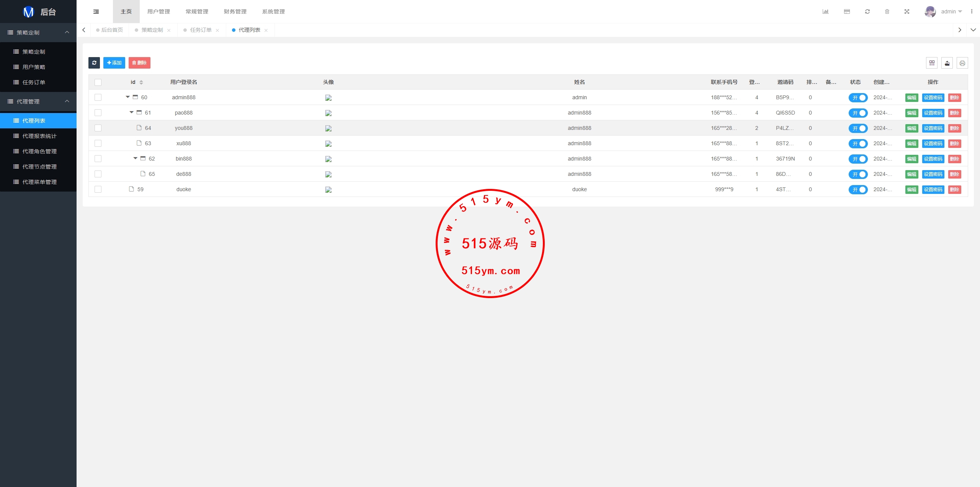
Task: Toggle the sidebar collapse icon in header
Action: tap(96, 11)
